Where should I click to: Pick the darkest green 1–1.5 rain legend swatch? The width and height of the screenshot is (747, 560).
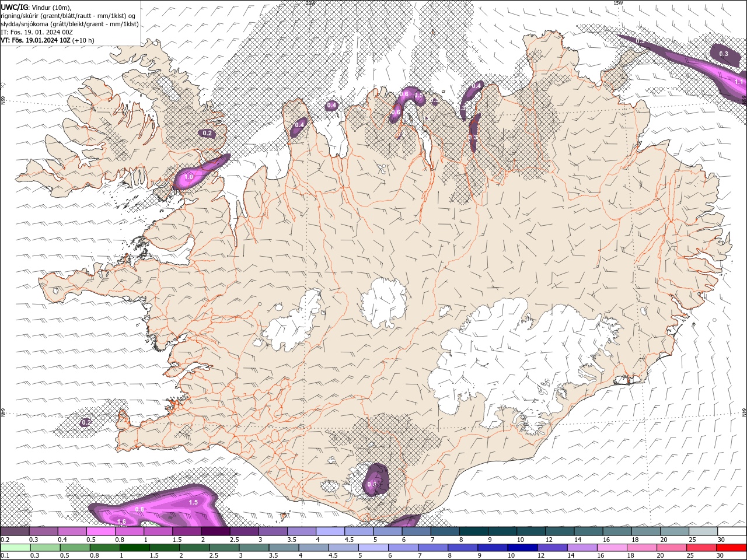[134, 548]
